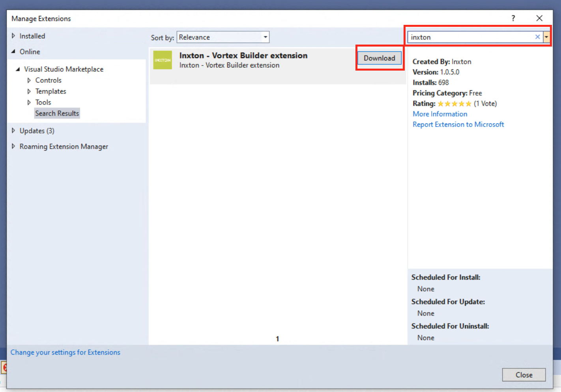Open Change your settings for Extensions link
This screenshot has width=561, height=392.
click(65, 352)
